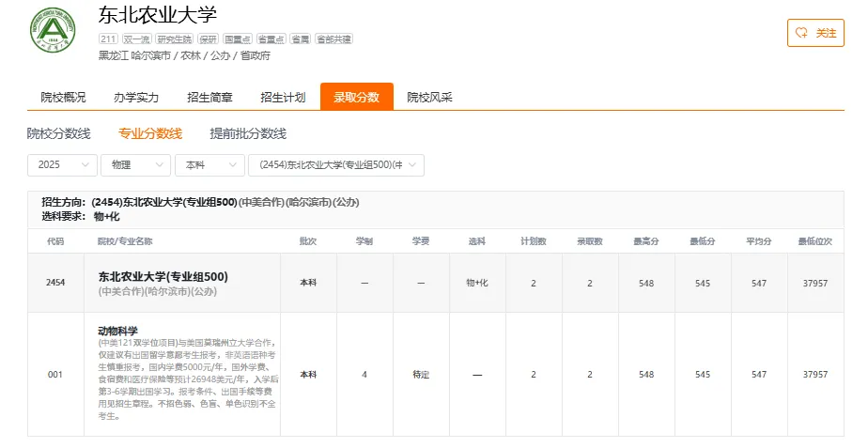Click the 省属 tag
This screenshot has width=868, height=448.
point(300,39)
